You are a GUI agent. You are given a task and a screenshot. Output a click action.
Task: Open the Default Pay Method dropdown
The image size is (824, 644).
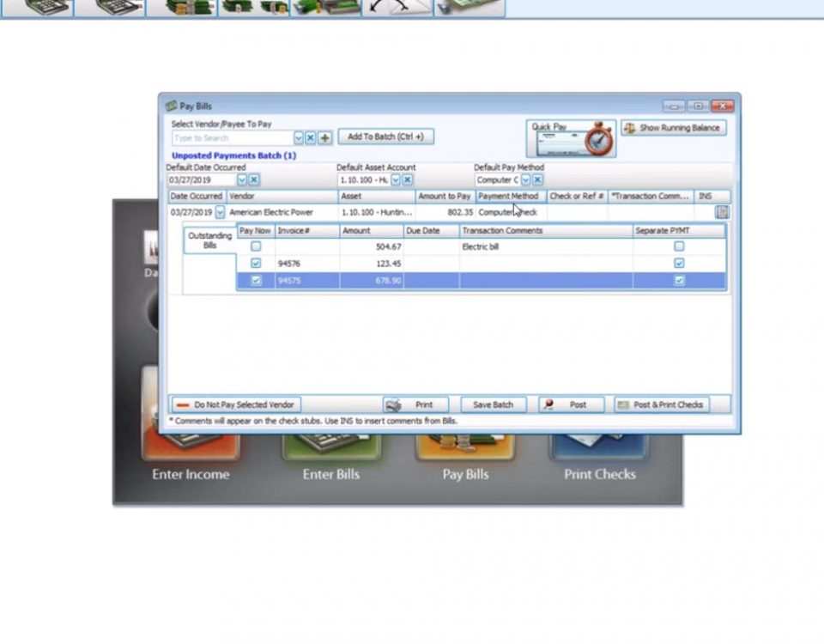[x=525, y=180]
